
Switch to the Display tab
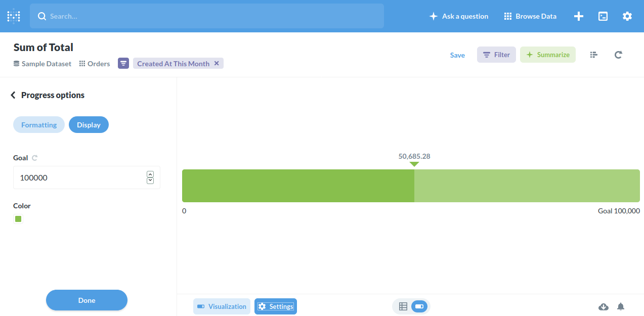tap(89, 125)
